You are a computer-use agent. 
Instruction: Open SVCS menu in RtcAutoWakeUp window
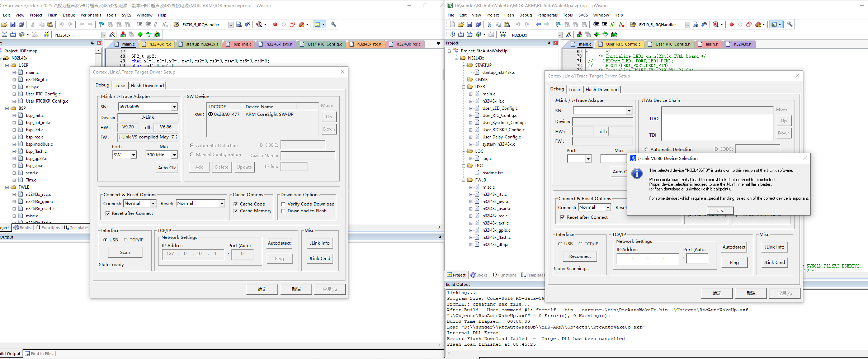[583, 15]
